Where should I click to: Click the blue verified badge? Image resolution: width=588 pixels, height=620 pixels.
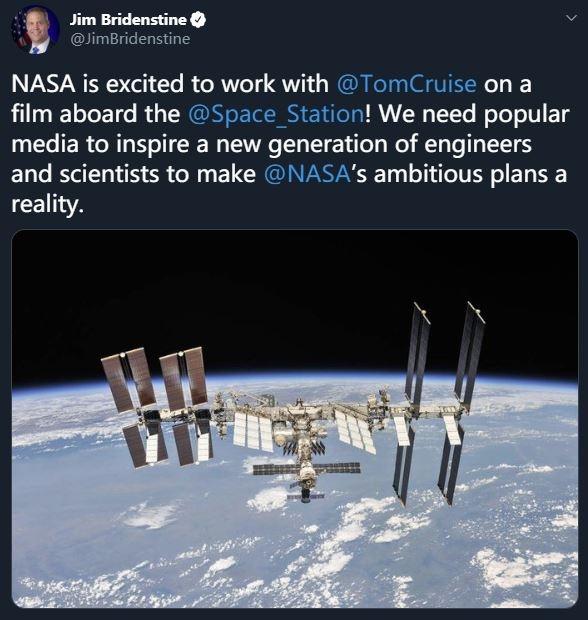(198, 20)
